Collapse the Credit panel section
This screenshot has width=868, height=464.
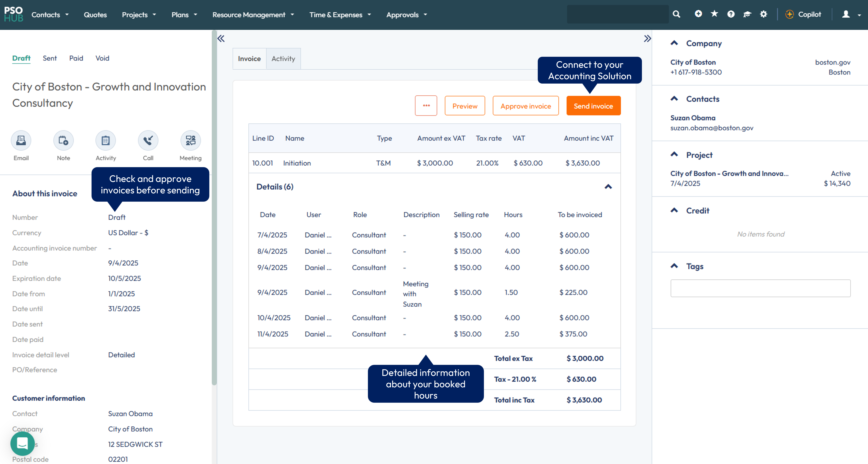[x=674, y=211]
